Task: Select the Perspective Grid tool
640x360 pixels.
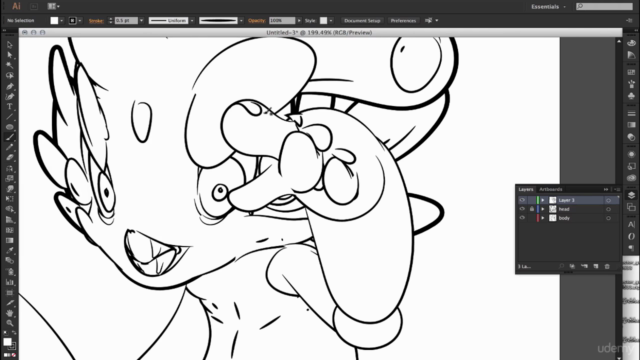Action: pos(10,220)
